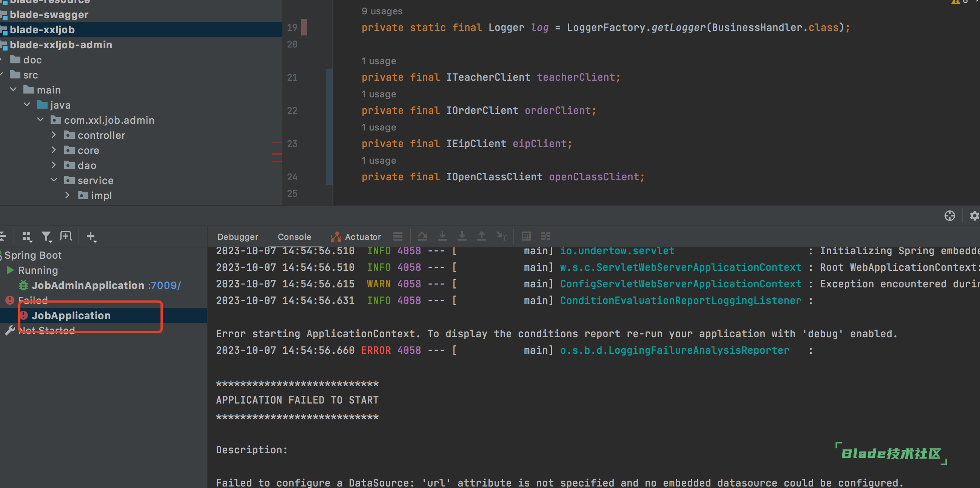The image size is (980, 488).
Task: Collapse the service package
Action: pyautogui.click(x=54, y=180)
